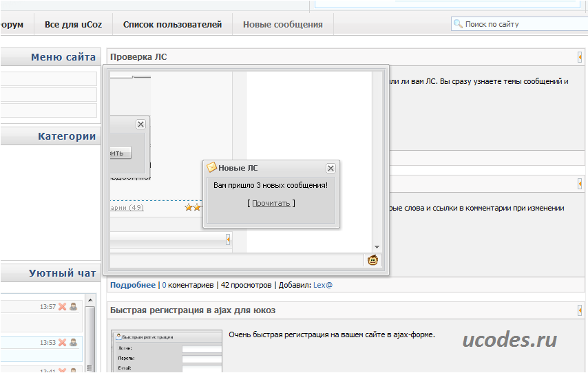Open author Lex@ profile
588x373 pixels.
323,285
